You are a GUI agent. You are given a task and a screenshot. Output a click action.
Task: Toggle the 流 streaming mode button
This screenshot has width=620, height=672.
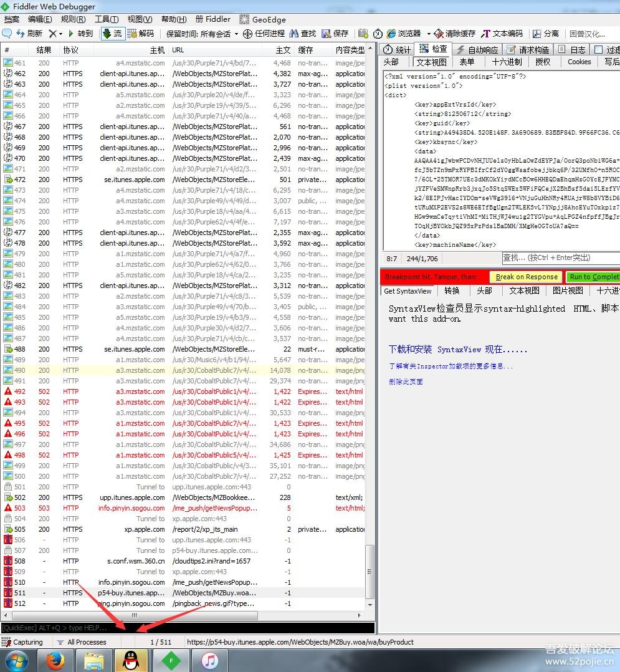click(x=113, y=34)
